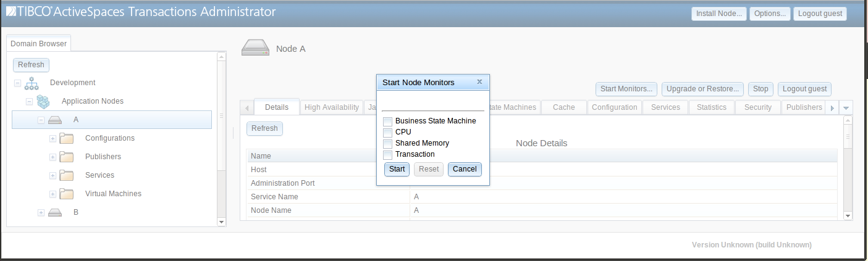Collapse the Development tree node
This screenshot has height=261, width=868.
(x=17, y=83)
